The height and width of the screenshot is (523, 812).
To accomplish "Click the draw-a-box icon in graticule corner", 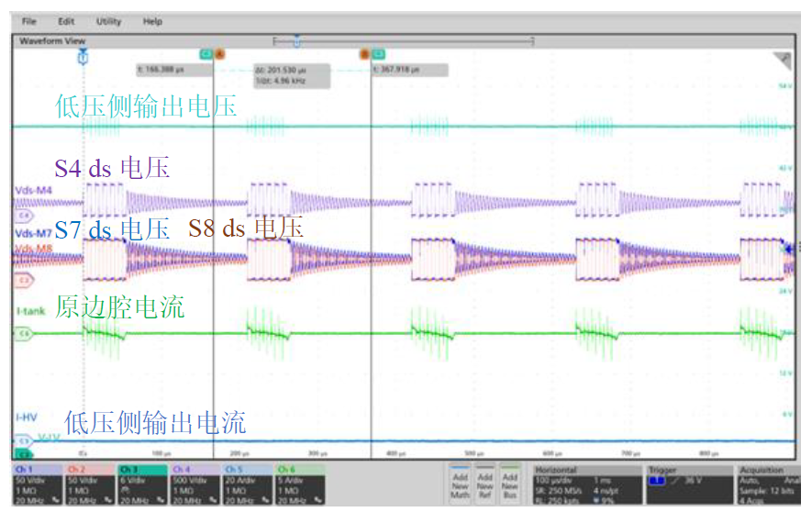I will click(781, 61).
